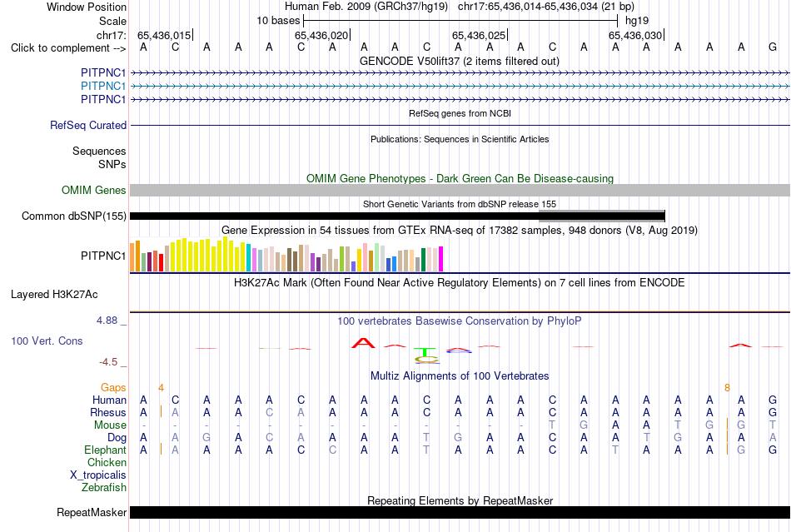This screenshot has width=791, height=532.
Task: Select the OMIM Genes track label
Action: pyautogui.click(x=93, y=190)
